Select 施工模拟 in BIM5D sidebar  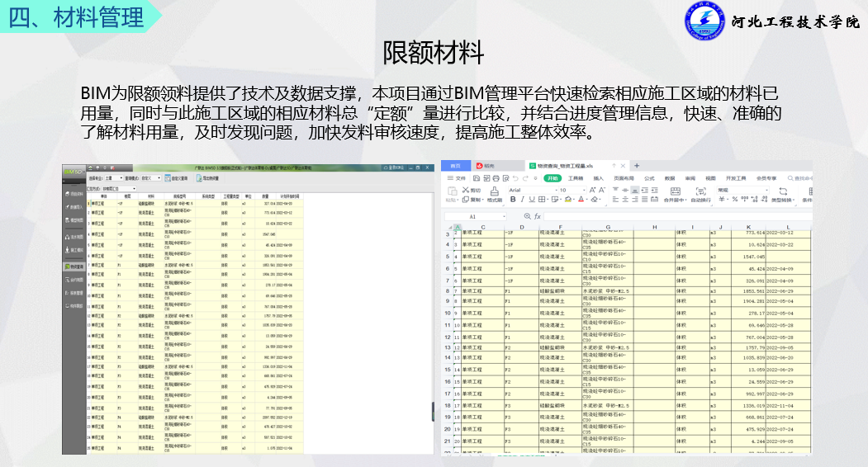[74, 250]
